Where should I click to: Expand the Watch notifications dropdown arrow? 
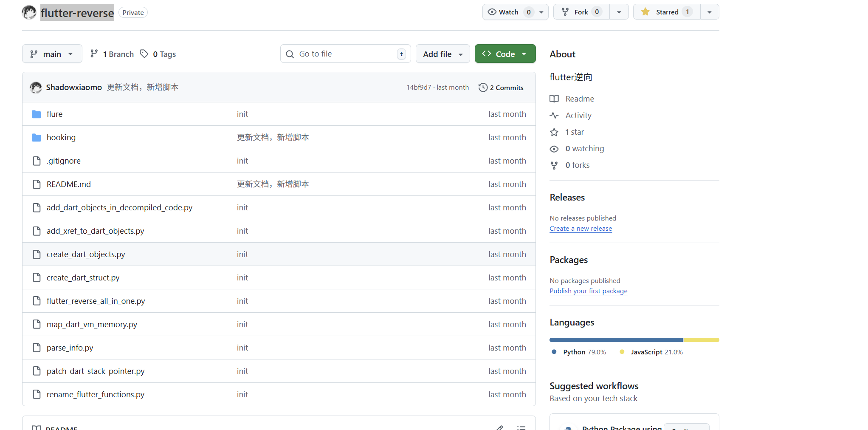coord(541,12)
